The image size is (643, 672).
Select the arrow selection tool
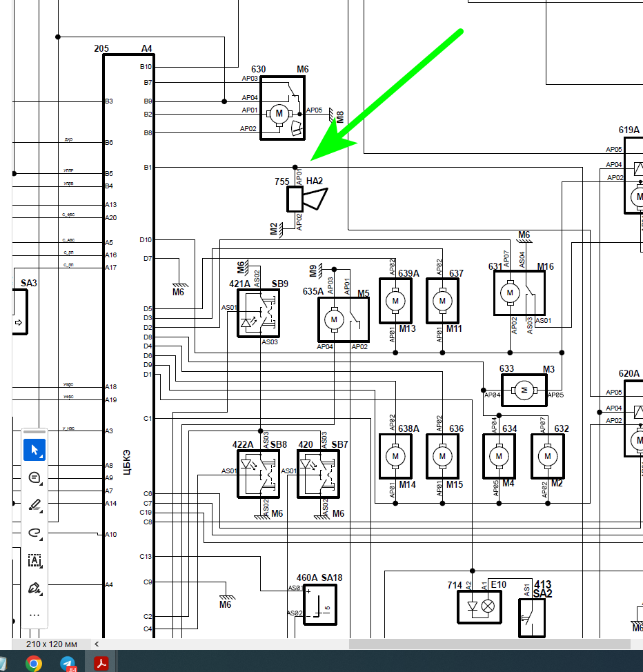click(x=34, y=450)
